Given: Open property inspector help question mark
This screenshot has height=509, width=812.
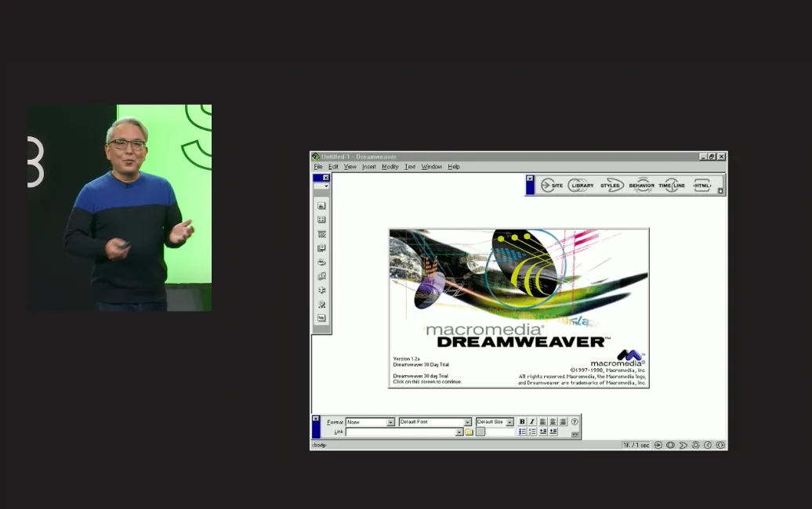Looking at the screenshot, I should pyautogui.click(x=575, y=421).
